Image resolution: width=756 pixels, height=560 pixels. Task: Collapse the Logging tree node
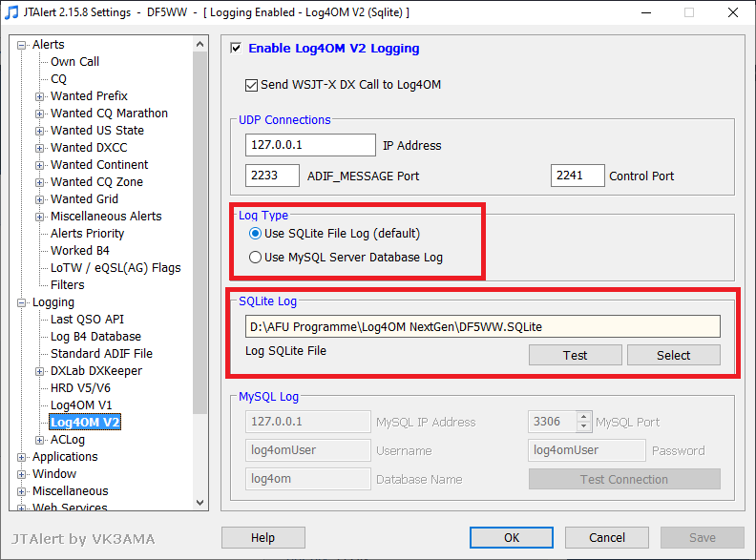tap(21, 302)
